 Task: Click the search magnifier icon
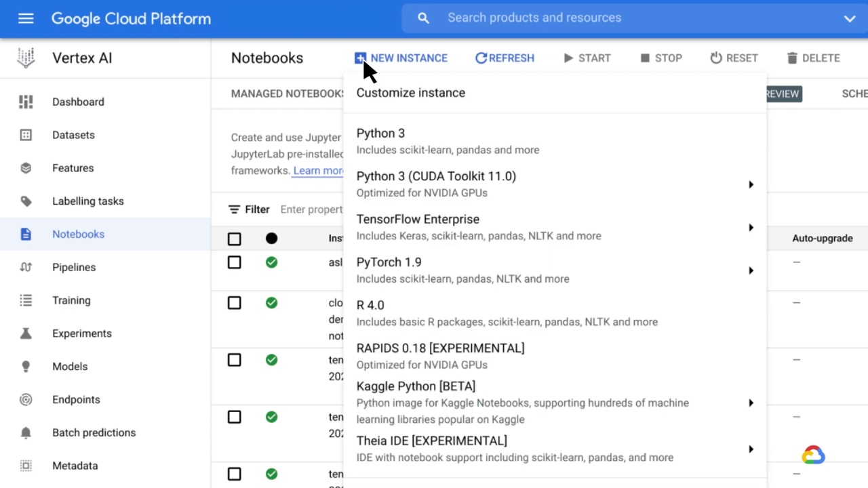423,18
